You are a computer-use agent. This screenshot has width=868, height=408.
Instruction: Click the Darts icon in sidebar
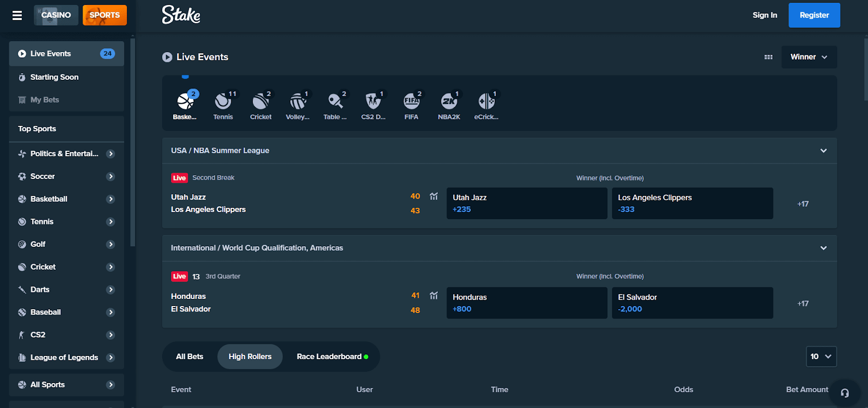pos(22,290)
